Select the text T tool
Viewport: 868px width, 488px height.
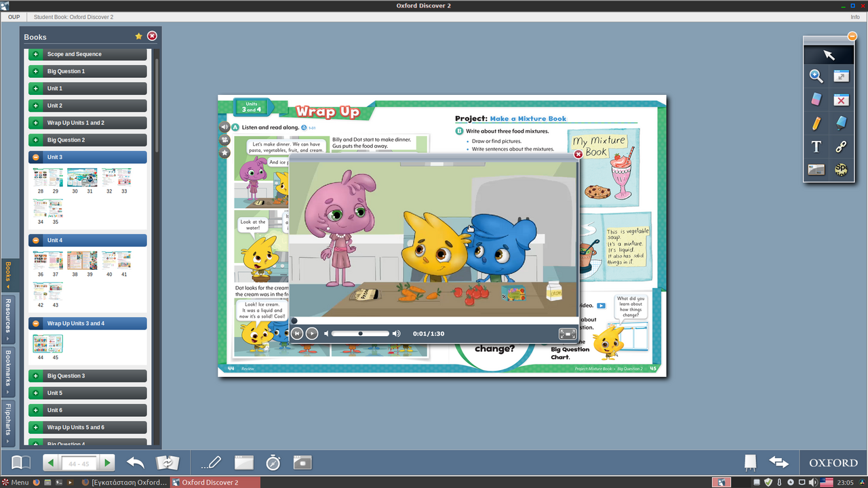816,146
